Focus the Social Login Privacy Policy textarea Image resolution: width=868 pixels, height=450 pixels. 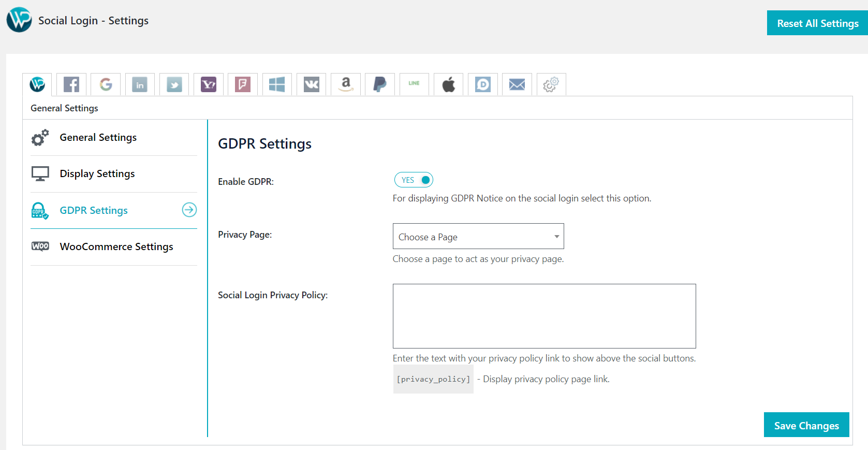tap(544, 316)
